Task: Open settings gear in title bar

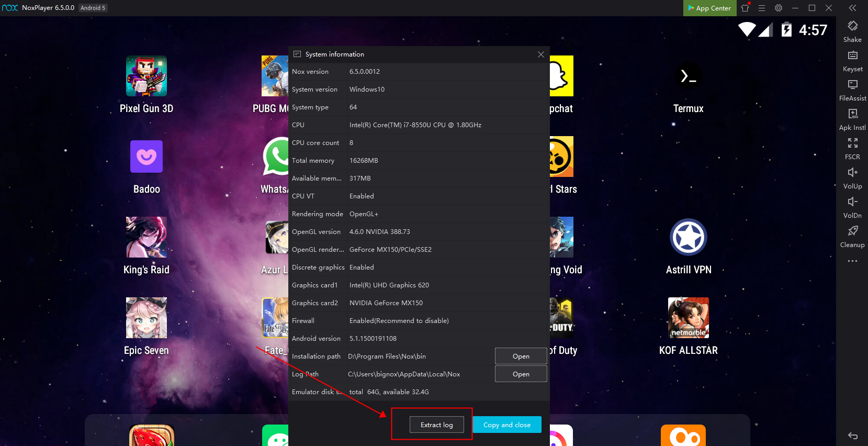Action: pyautogui.click(x=779, y=8)
